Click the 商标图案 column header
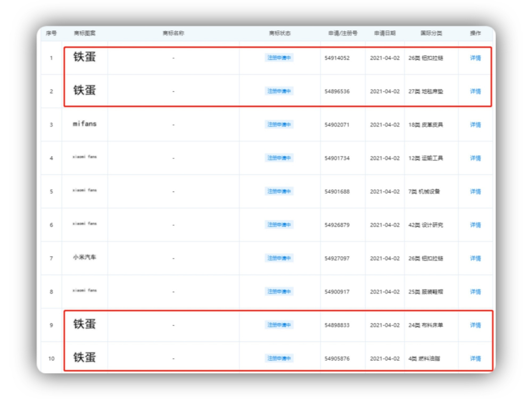532x399 pixels. point(84,33)
